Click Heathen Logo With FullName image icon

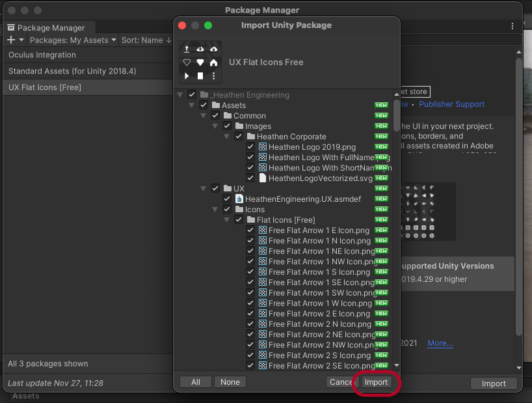coord(263,157)
